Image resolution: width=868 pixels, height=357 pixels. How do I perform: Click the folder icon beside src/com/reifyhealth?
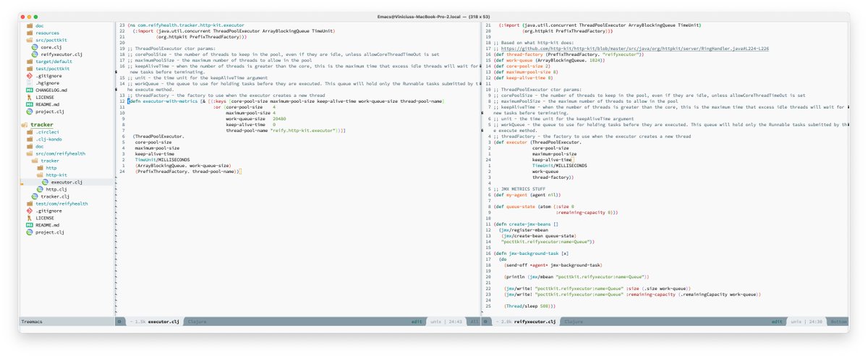[x=29, y=154]
